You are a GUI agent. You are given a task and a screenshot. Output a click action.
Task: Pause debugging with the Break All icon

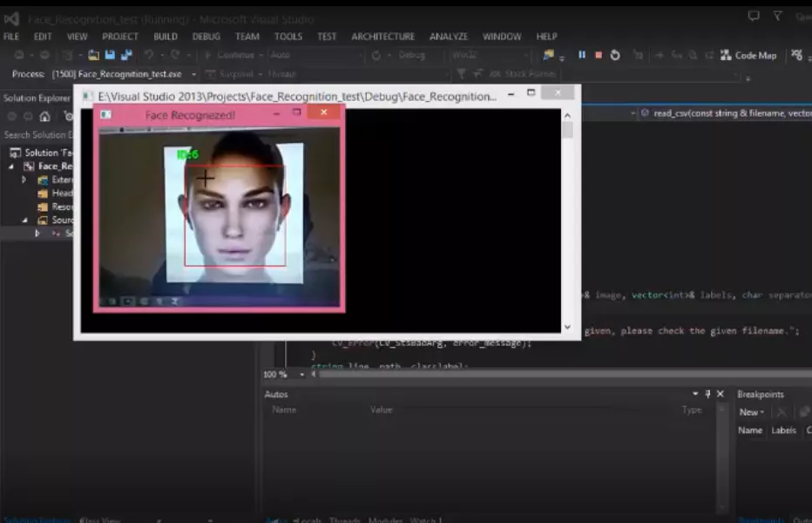pyautogui.click(x=582, y=55)
